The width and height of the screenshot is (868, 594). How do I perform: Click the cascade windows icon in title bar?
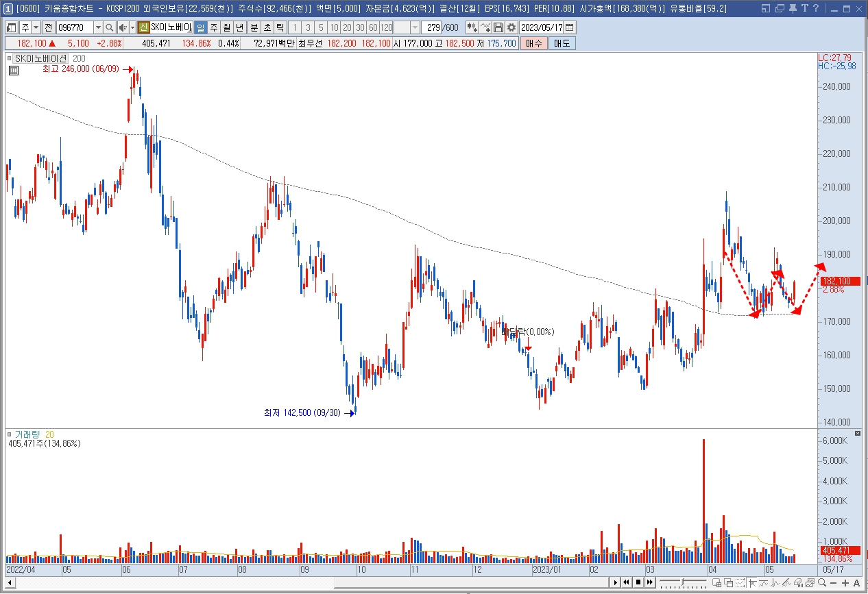(780, 8)
